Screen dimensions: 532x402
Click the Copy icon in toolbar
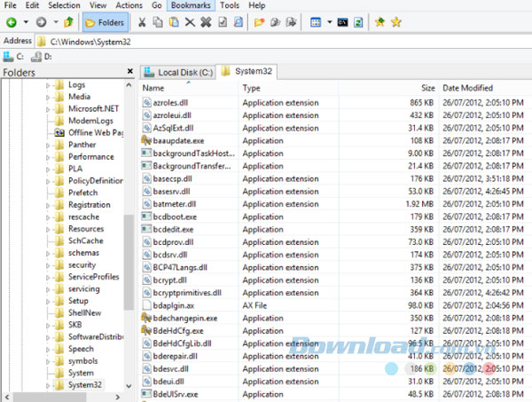(158, 21)
